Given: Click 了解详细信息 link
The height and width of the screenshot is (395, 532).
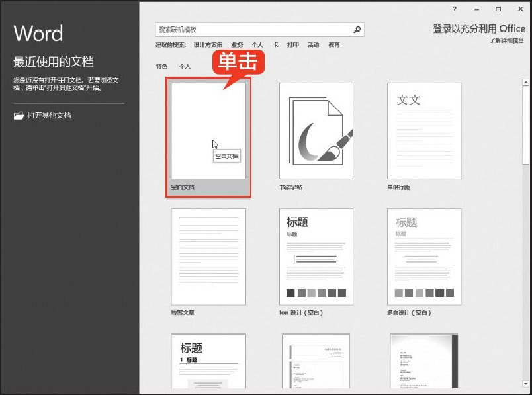Looking at the screenshot, I should tap(507, 40).
